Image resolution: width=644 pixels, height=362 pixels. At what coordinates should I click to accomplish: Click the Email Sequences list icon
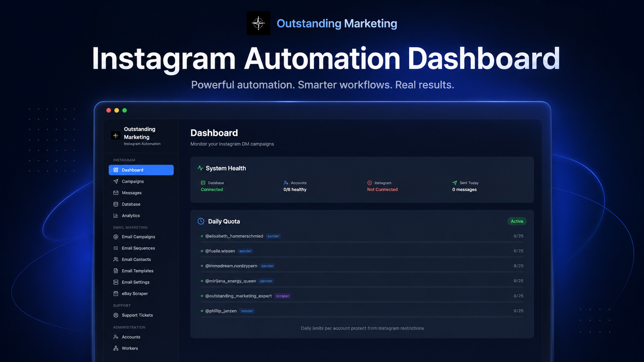click(116, 248)
